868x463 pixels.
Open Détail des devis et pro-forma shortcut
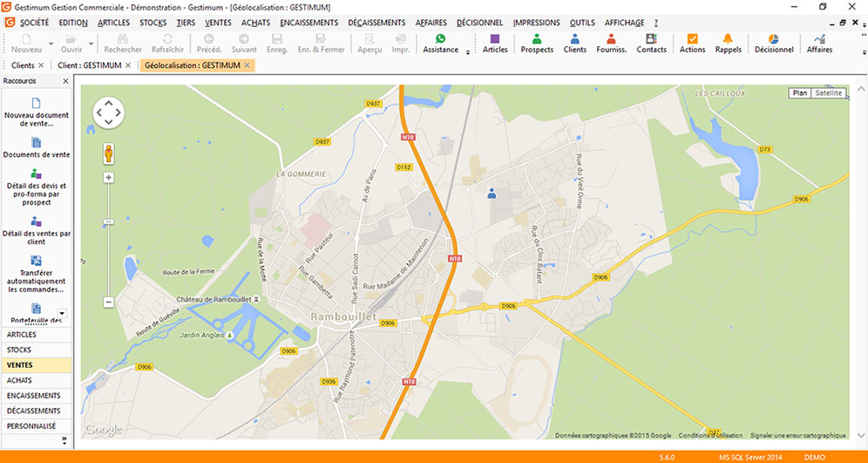click(x=37, y=187)
